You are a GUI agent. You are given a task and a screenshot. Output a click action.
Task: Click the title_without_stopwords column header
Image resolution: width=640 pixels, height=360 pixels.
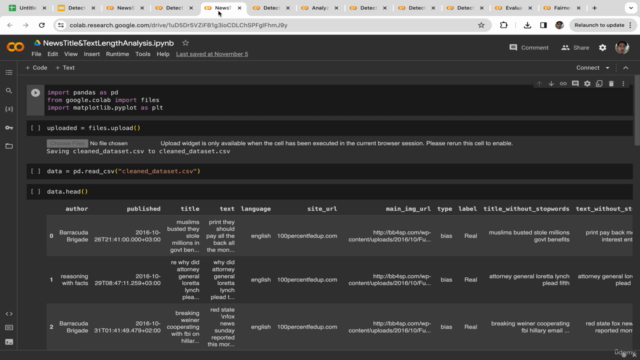pyautogui.click(x=526, y=209)
